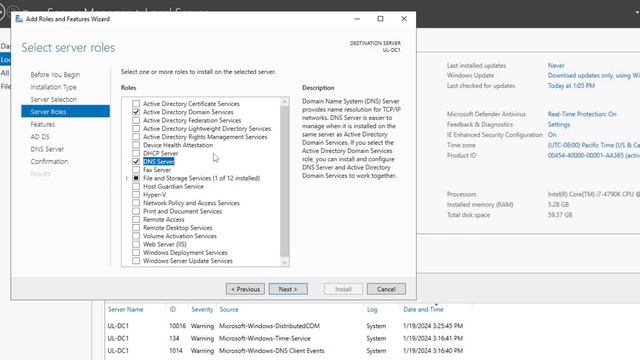This screenshot has height=360, width=640.
Task: Go to AD DS step
Action: [x=40, y=137]
